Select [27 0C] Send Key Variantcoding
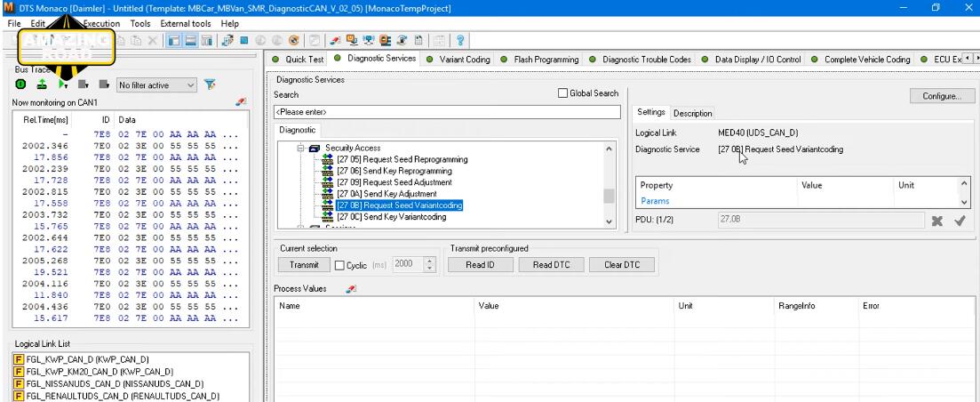Viewport: 980px width, 402px height. click(x=391, y=217)
